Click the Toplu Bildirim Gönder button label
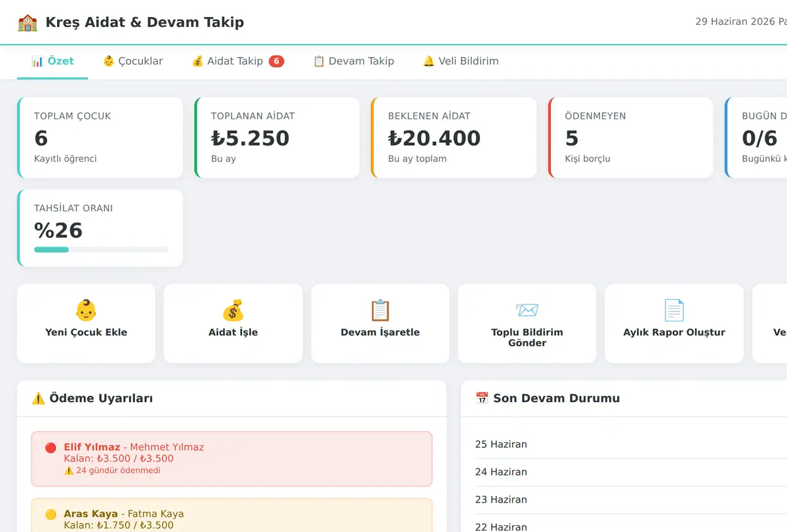Screen dimensions: 787x532 (x=527, y=338)
